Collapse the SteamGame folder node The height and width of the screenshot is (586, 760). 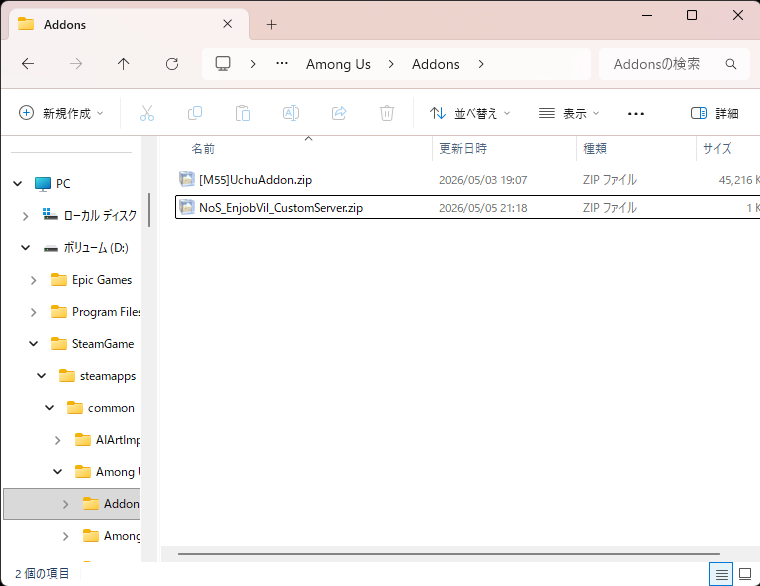tap(33, 344)
